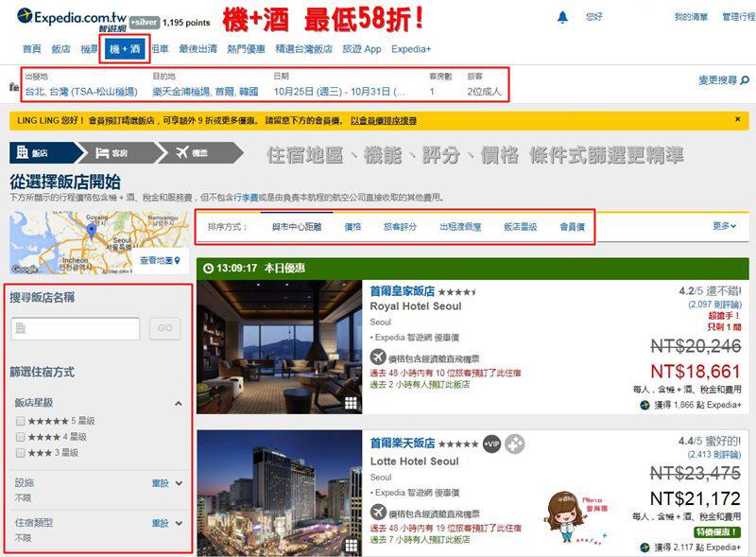Open 精選台灣飯店 in the navigation
Image resolution: width=756 pixels, height=557 pixels.
[x=303, y=49]
